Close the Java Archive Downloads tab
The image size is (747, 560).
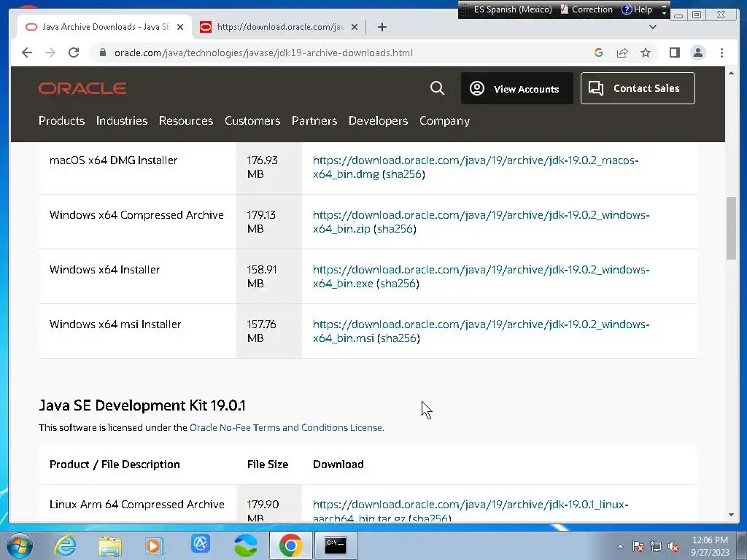[x=180, y=27]
